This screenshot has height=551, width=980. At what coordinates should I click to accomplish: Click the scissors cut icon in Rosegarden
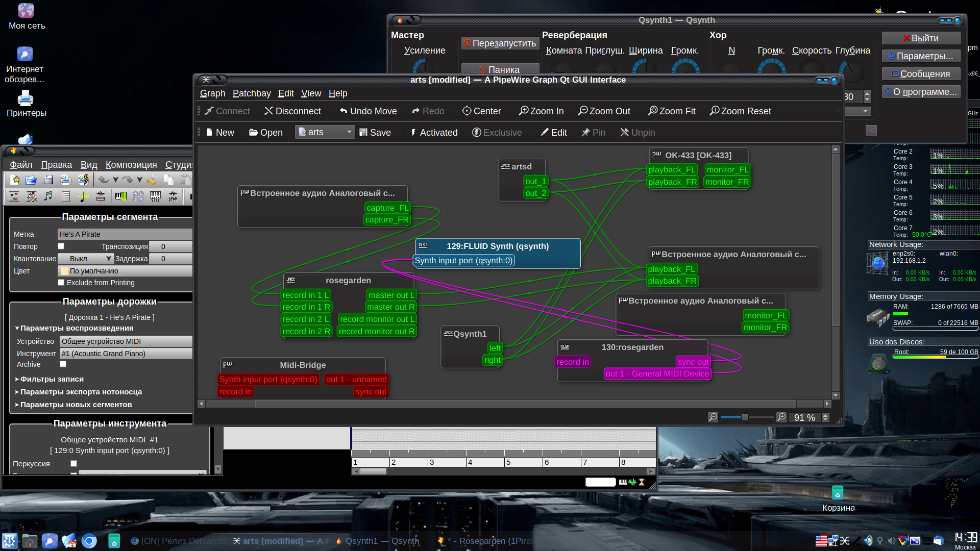pos(151,180)
